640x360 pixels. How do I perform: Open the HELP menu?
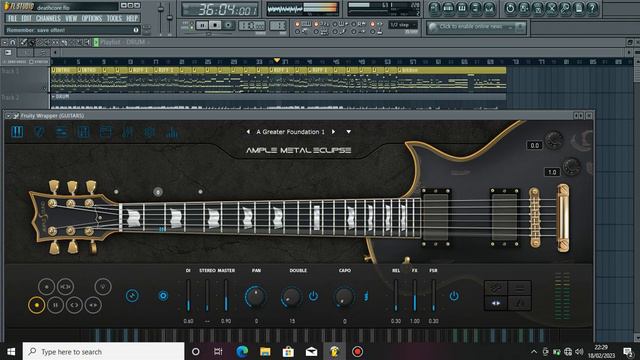point(132,18)
